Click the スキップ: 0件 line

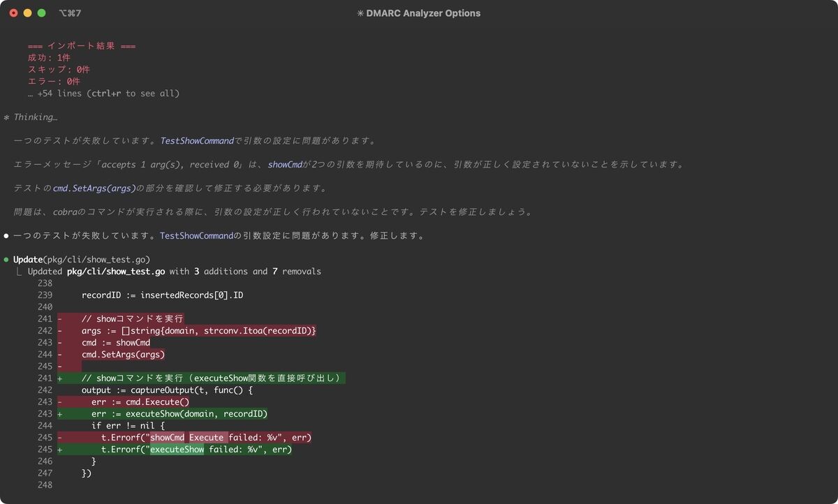tap(59, 70)
